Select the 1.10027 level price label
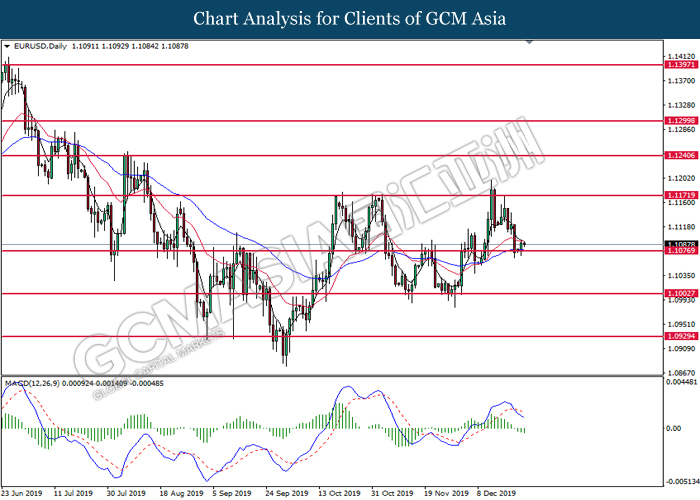The image size is (700, 500). coord(681,293)
